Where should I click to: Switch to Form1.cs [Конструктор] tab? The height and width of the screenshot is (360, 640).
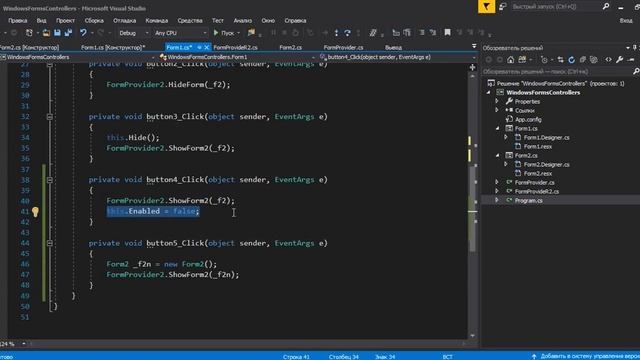[x=113, y=47]
